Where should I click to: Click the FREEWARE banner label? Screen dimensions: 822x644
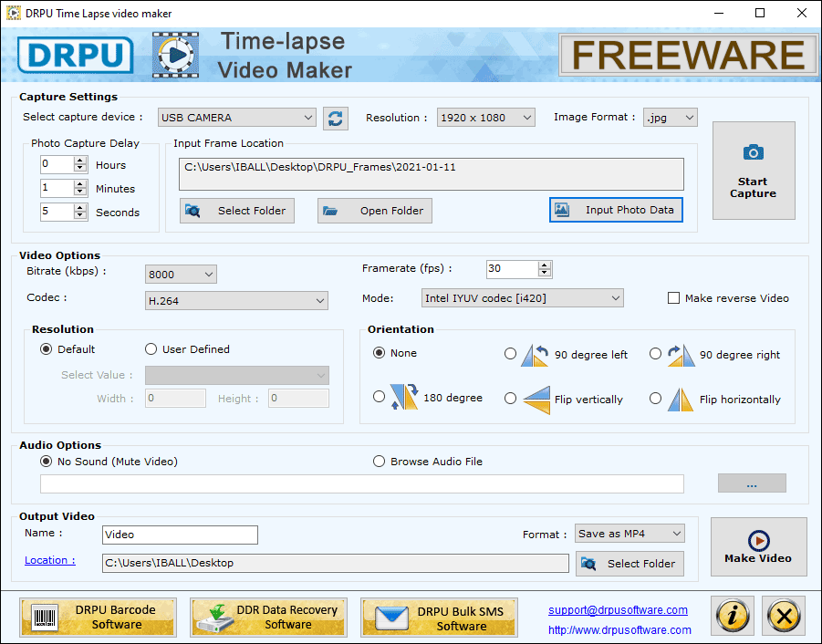(688, 55)
